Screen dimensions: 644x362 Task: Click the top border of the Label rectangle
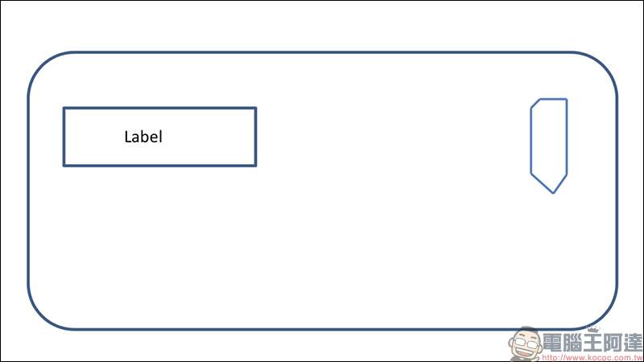tap(159, 108)
